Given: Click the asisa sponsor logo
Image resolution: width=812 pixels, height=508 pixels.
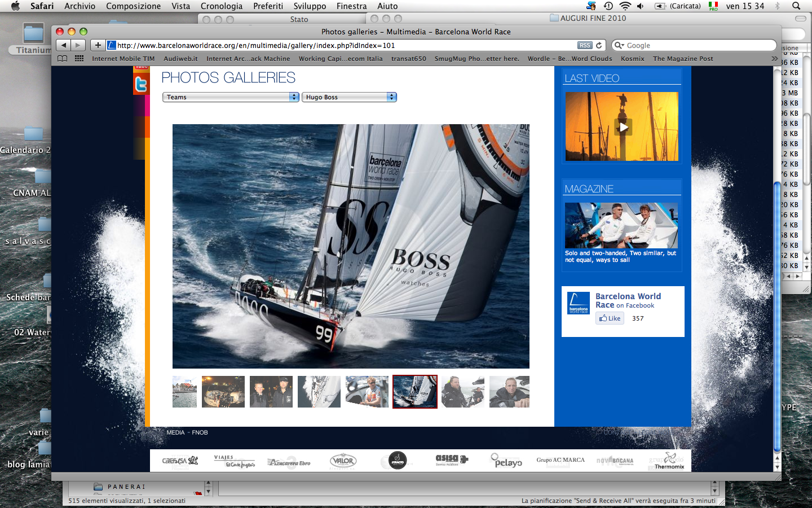Looking at the screenshot, I should pos(451,460).
